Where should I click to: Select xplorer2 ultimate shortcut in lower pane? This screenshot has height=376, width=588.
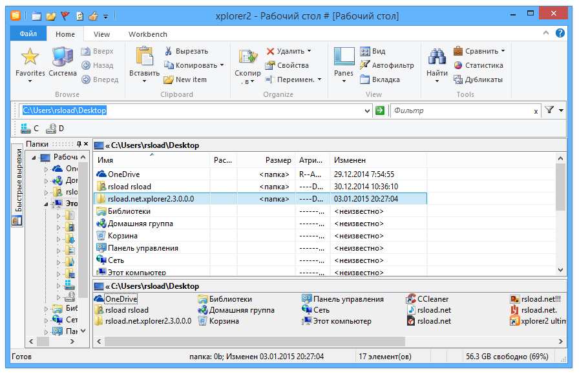click(x=538, y=321)
